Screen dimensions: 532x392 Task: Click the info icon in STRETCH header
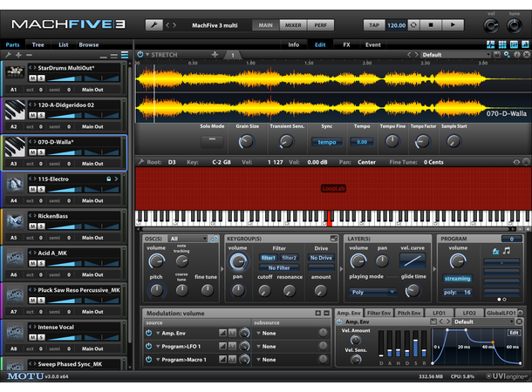(x=517, y=55)
